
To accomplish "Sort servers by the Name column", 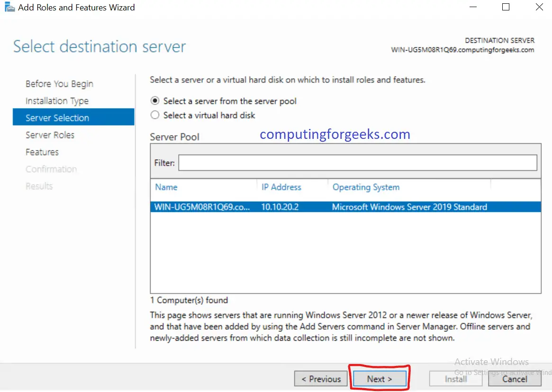I will click(x=166, y=187).
